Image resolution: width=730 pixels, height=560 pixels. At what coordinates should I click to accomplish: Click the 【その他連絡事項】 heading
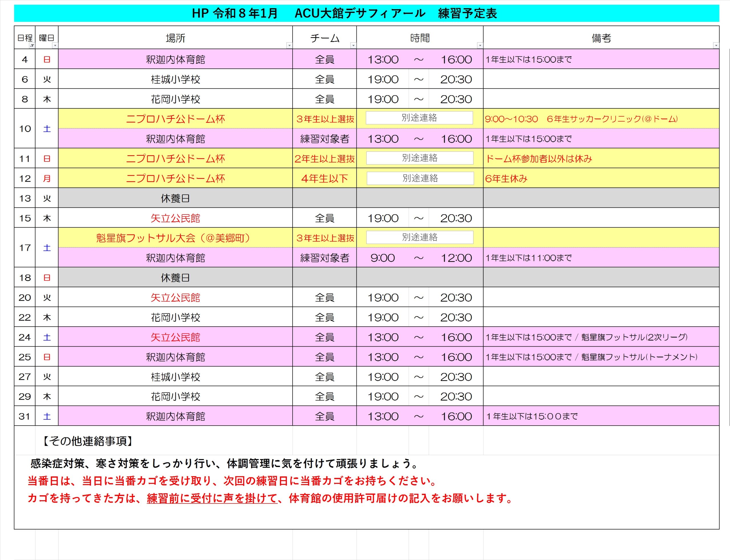[87, 441]
